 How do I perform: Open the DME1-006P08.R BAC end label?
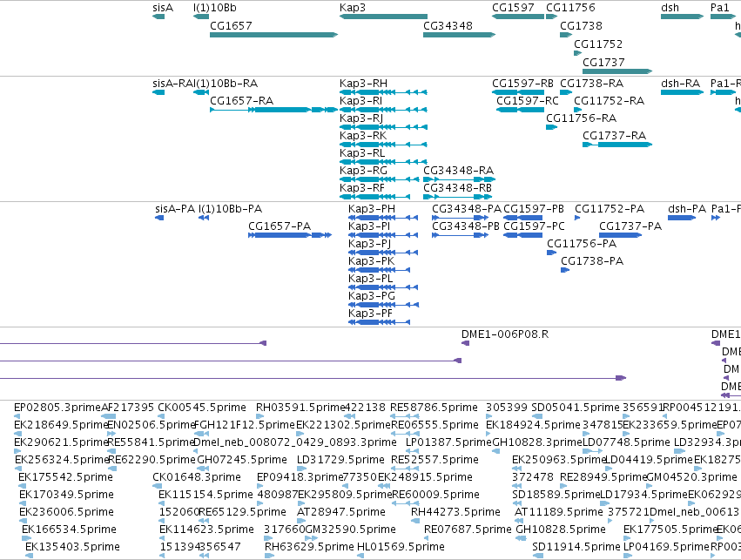[505, 334]
